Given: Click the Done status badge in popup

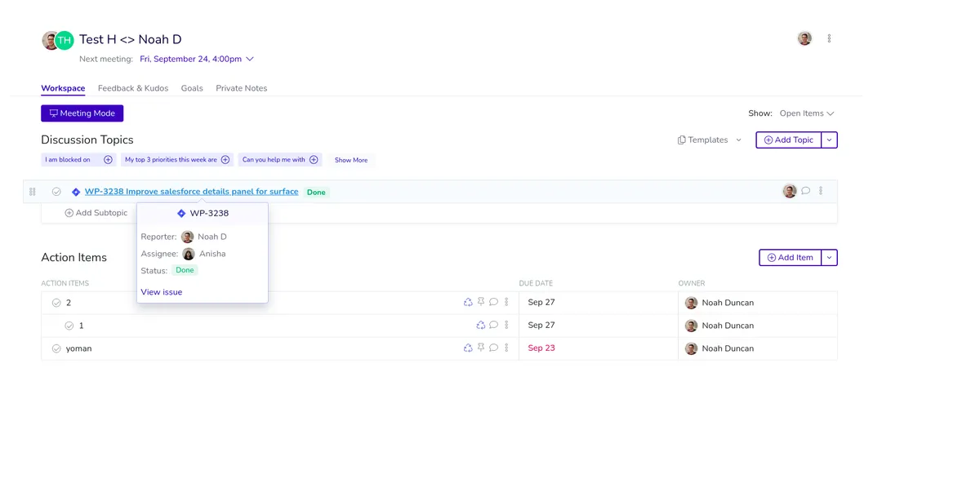Looking at the screenshot, I should tap(185, 270).
